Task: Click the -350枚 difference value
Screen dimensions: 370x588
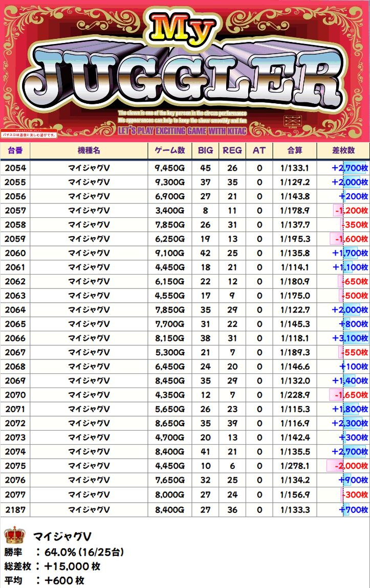Action: point(355,225)
